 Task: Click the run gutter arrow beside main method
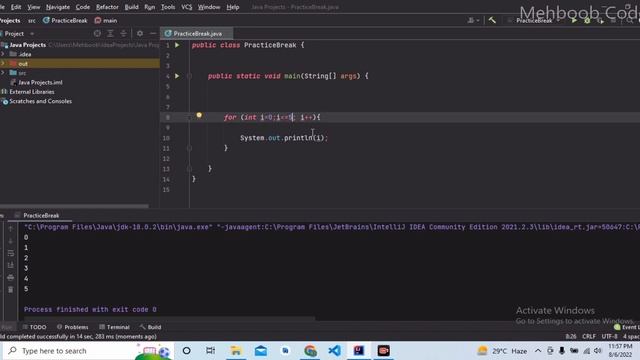pyautogui.click(x=177, y=76)
